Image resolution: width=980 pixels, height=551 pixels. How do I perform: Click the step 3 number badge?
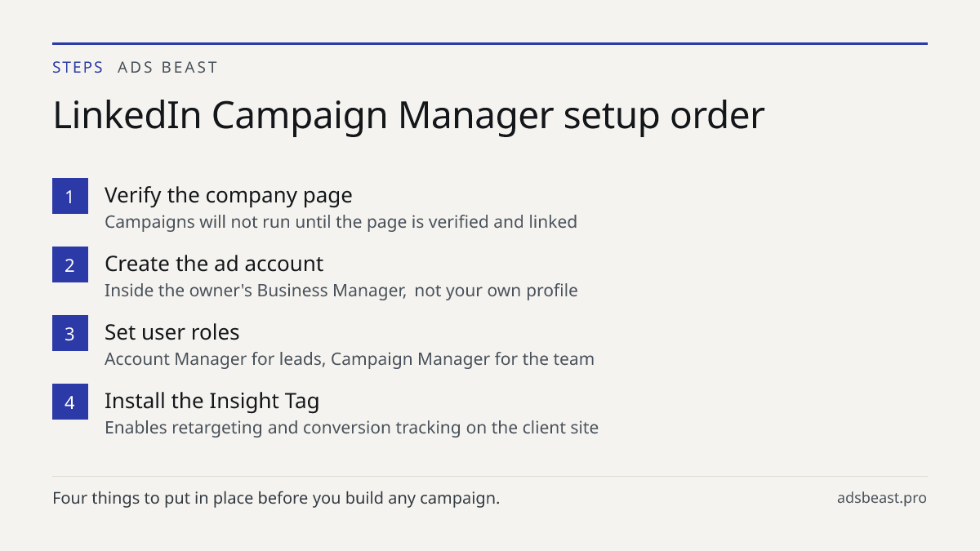click(x=70, y=333)
